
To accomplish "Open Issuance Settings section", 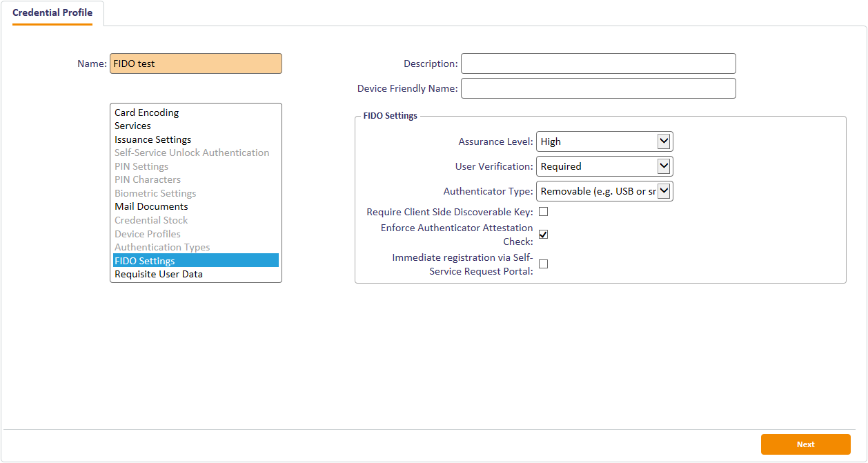I will [x=152, y=139].
